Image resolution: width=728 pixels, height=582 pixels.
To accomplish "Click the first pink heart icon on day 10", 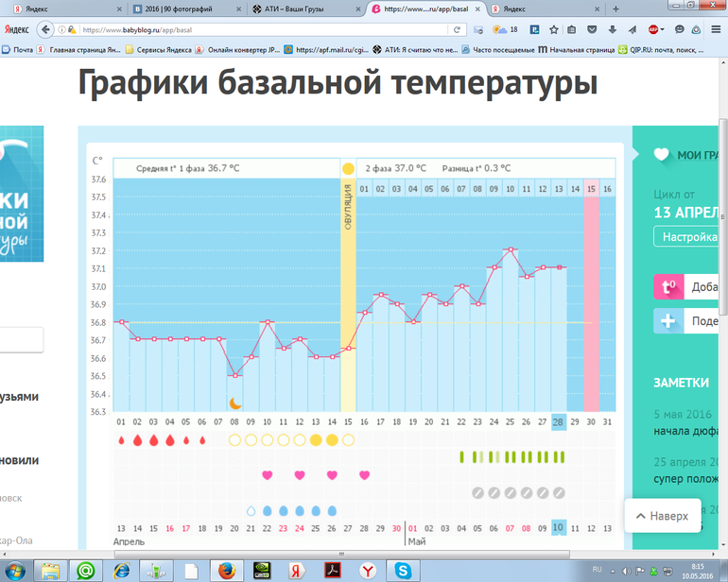I will [267, 474].
